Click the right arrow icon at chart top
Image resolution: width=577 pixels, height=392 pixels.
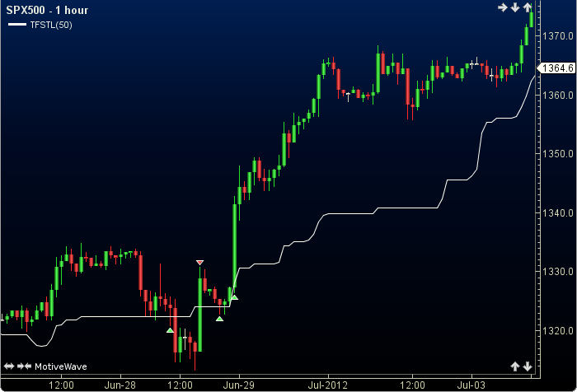click(x=502, y=7)
